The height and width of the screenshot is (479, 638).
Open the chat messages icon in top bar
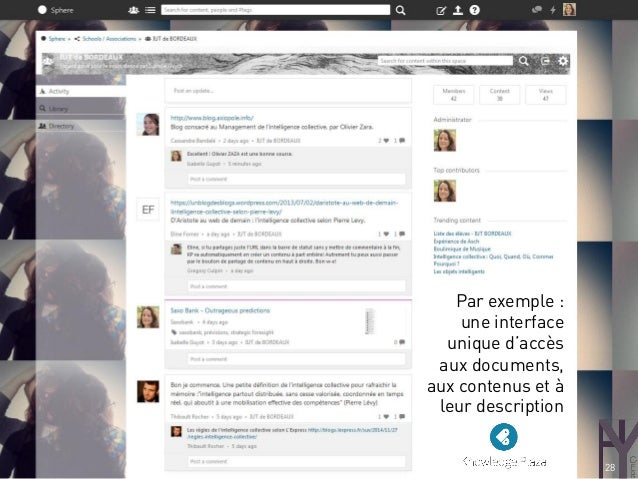(537, 10)
